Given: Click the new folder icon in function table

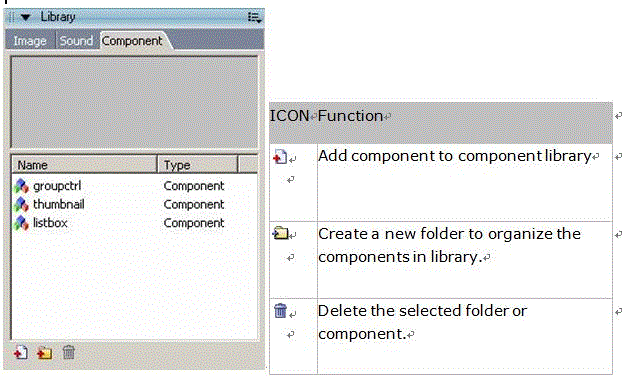Looking at the screenshot, I should tap(280, 233).
